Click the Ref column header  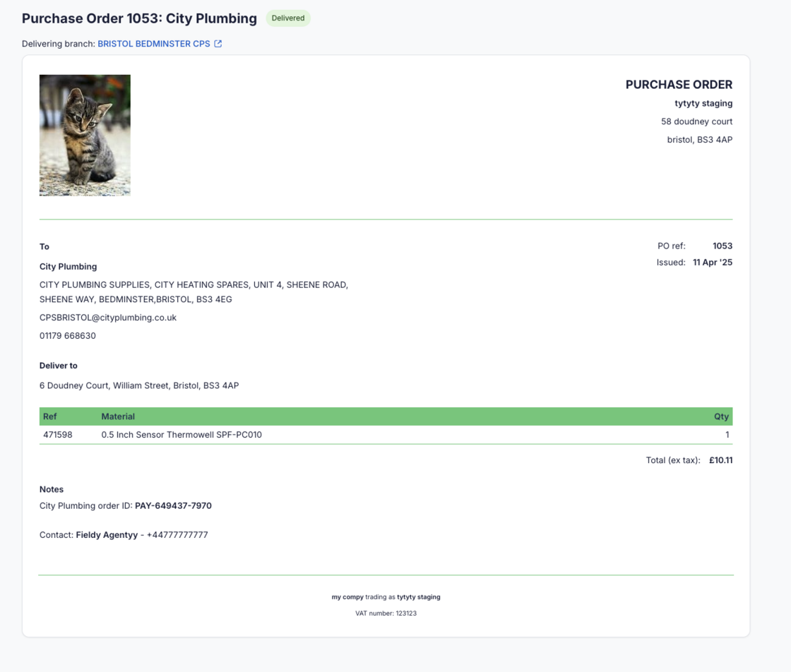point(50,416)
